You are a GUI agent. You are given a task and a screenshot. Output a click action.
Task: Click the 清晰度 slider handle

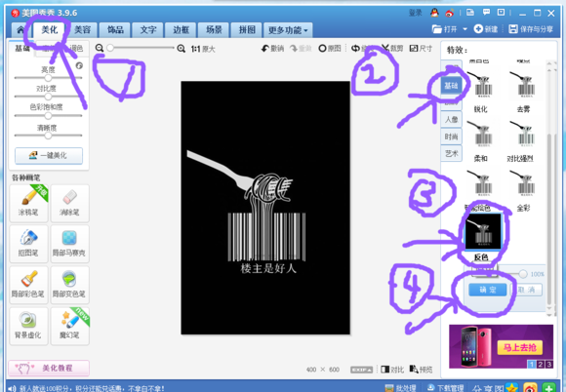click(48, 136)
